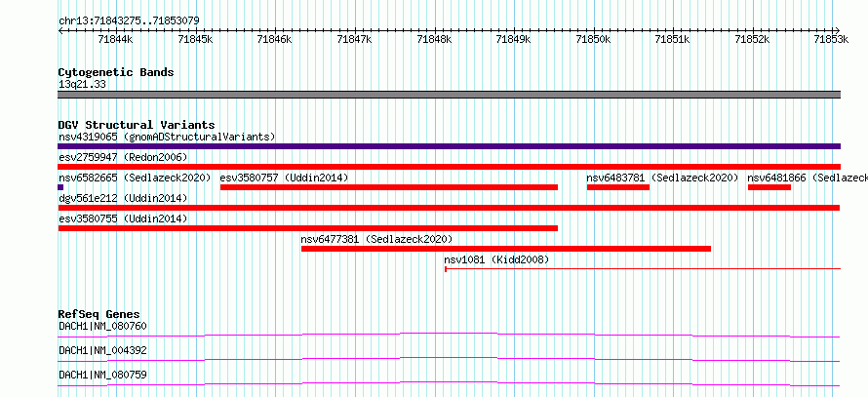Click the RefSeq Genes track heading

point(99,314)
